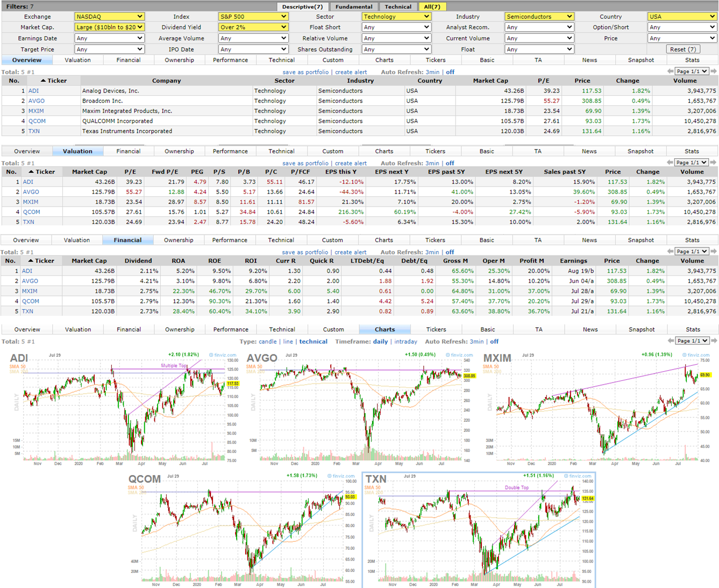Select technical chart type link
Screen dimensions: 719x588
pyautogui.click(x=313, y=342)
